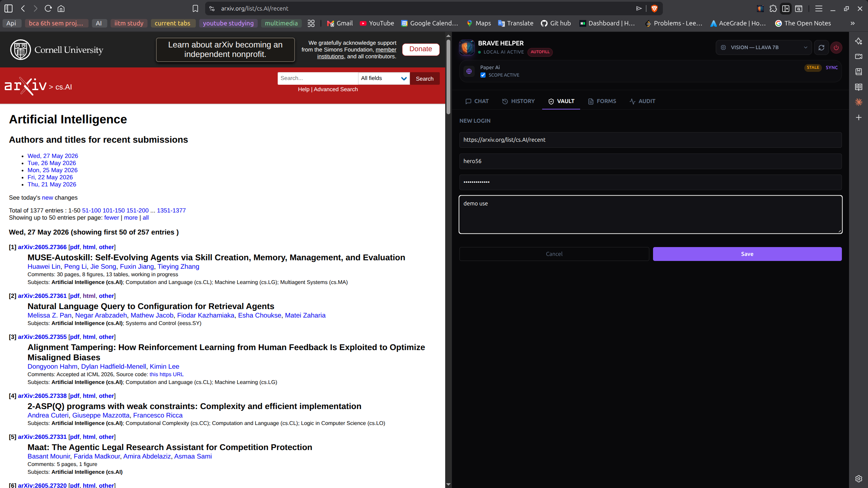Click the Brave Helper logo
The height and width of the screenshot is (488, 868).
click(467, 47)
